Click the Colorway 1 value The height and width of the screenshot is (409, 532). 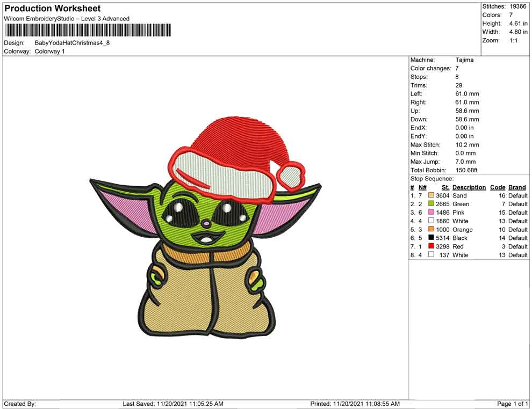point(49,52)
